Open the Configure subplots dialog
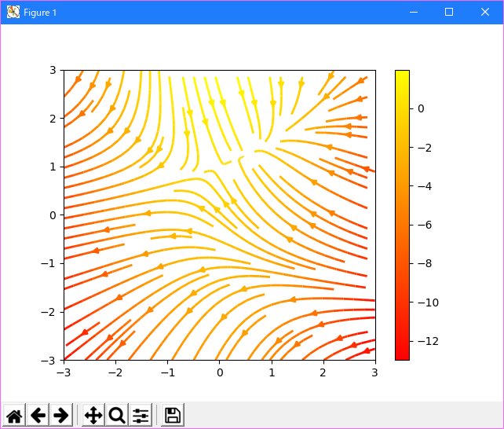This screenshot has height=429, width=504. 141,415
